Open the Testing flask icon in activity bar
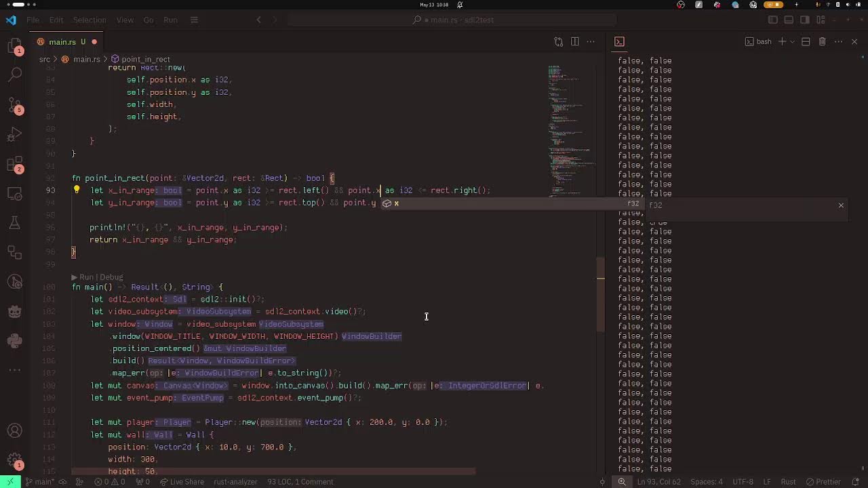Image resolution: width=868 pixels, height=488 pixels. click(14, 222)
